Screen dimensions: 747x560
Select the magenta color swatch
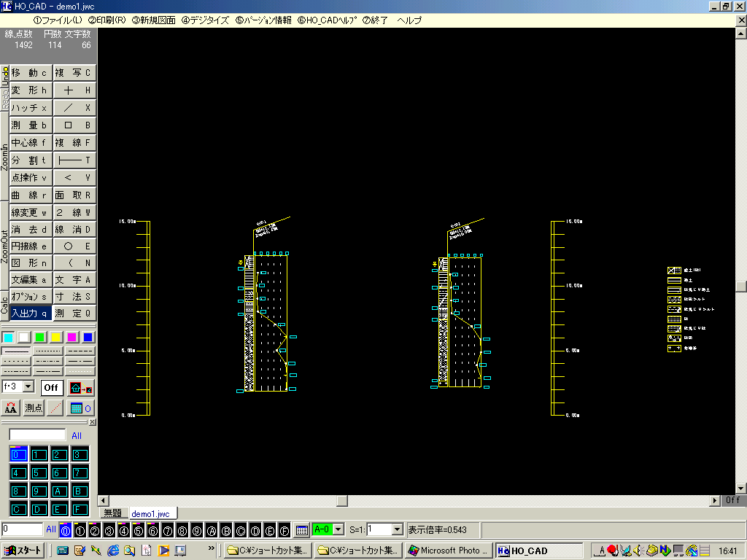coord(72,338)
